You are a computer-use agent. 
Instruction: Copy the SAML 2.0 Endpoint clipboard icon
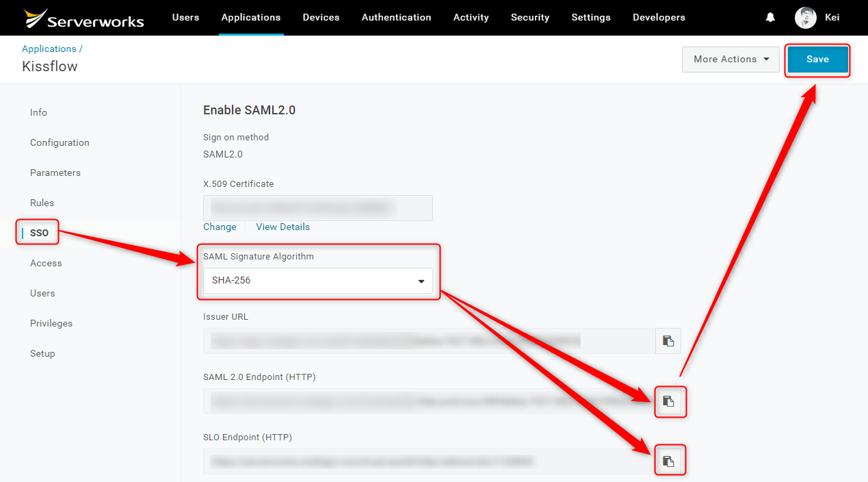pyautogui.click(x=668, y=401)
